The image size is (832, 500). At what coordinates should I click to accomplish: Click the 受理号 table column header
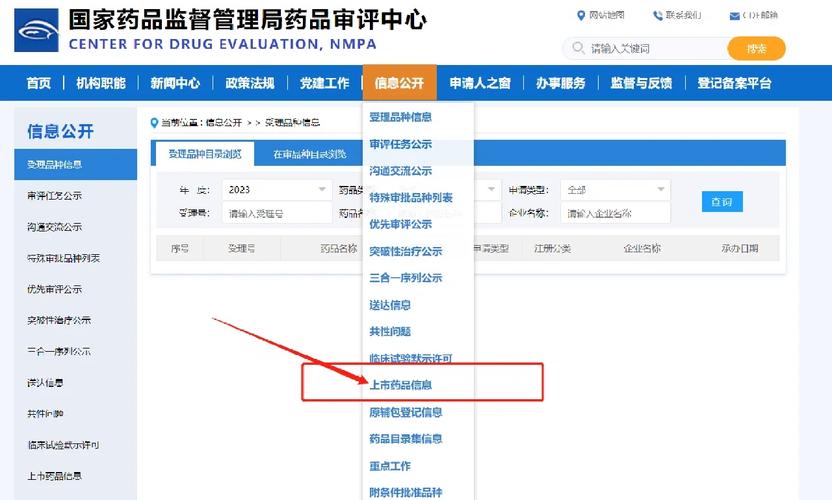241,248
